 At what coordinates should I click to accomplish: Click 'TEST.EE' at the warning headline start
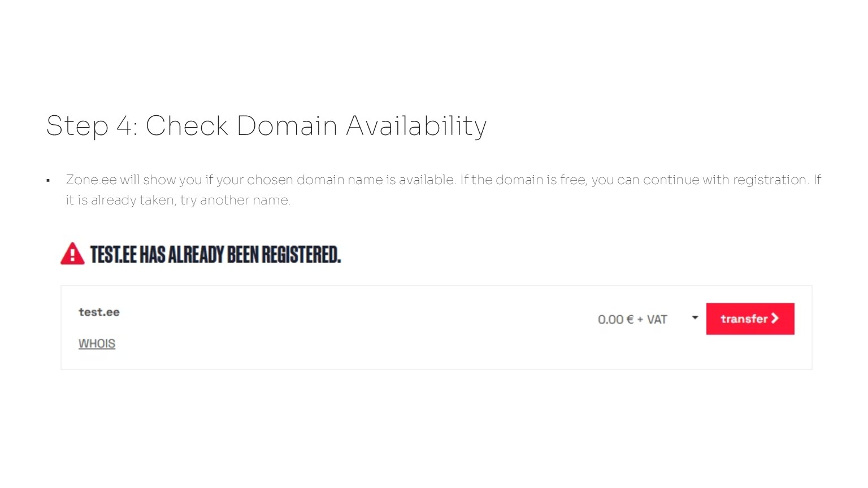coord(113,255)
